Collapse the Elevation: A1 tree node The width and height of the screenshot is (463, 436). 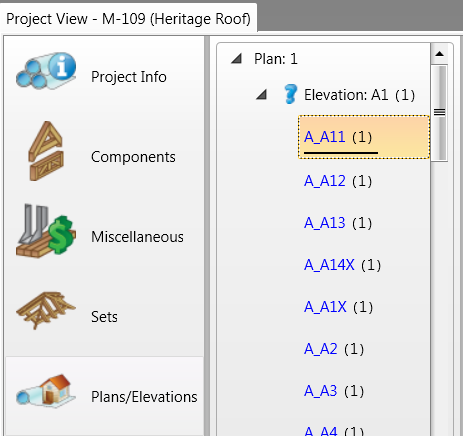(262, 95)
